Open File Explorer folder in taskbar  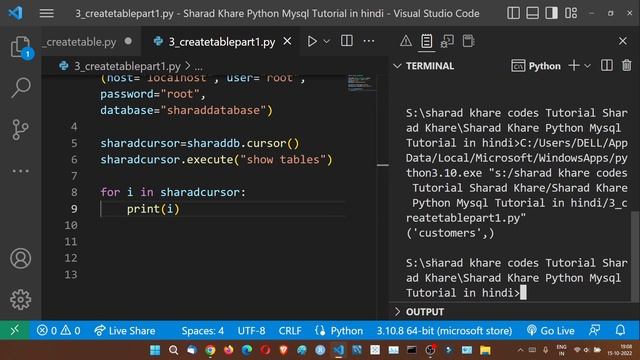[485, 350]
